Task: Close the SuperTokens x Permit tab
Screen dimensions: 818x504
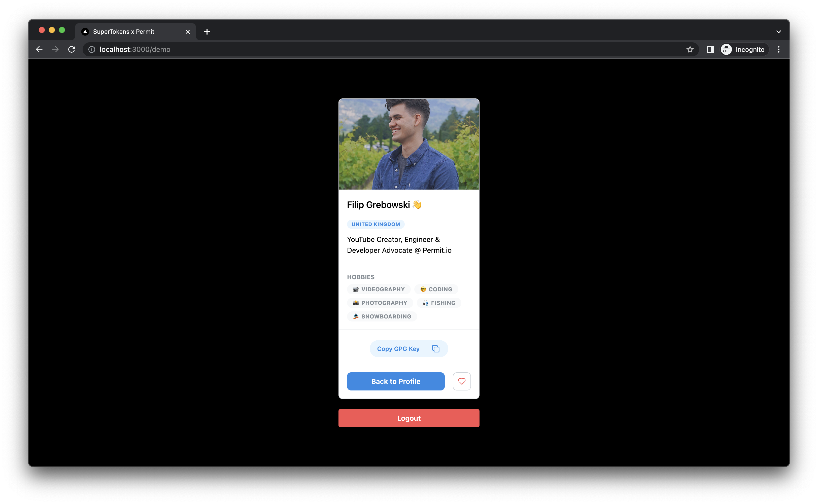Action: coord(188,32)
